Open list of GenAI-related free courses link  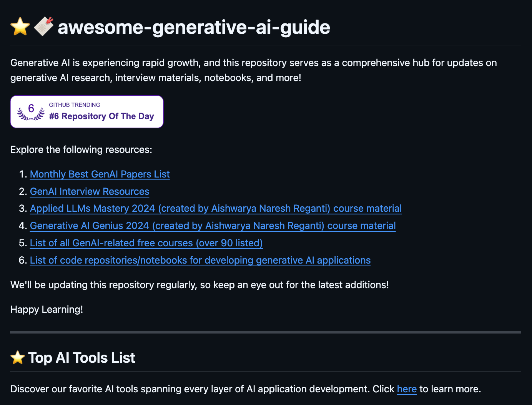(146, 243)
